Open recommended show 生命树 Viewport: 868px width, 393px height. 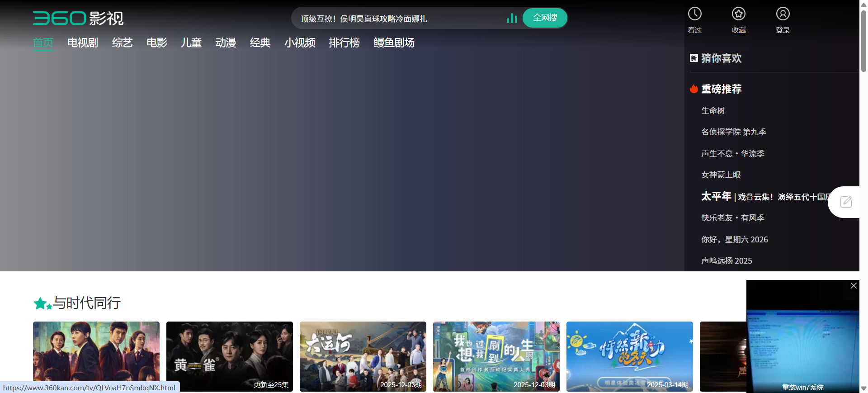(x=713, y=111)
